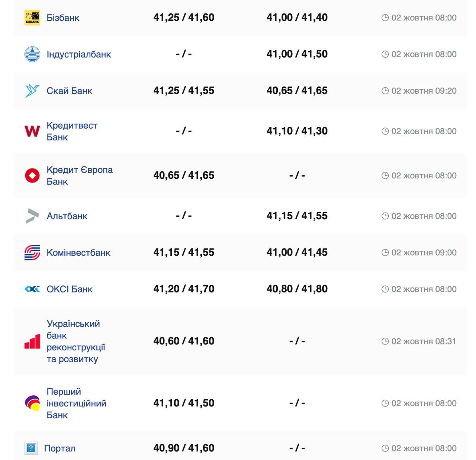
Task: Open the Комінвестбанк link
Action: 78,252
